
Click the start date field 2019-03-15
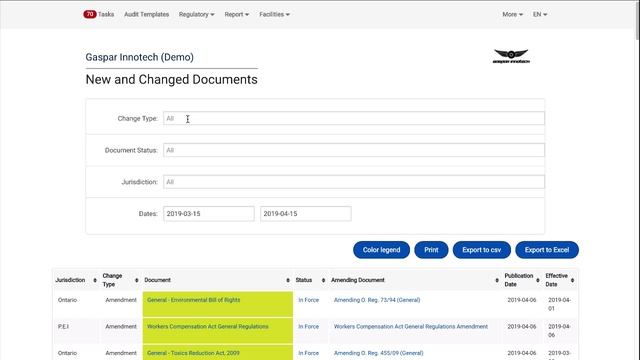(209, 214)
